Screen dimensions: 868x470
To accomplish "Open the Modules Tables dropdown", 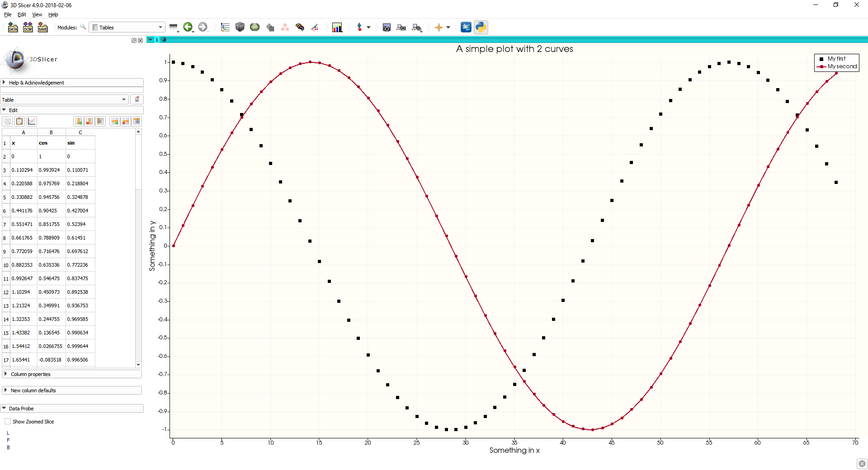I will [127, 28].
